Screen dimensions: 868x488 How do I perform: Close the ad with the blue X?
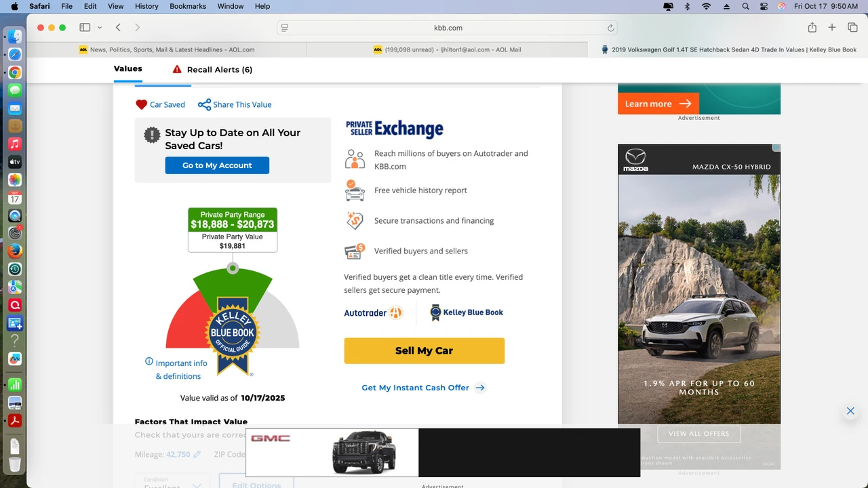tap(850, 411)
